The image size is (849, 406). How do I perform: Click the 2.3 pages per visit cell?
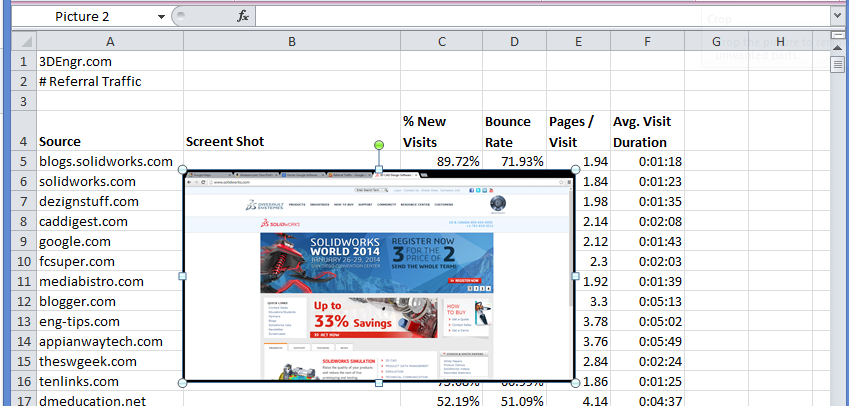tap(593, 261)
